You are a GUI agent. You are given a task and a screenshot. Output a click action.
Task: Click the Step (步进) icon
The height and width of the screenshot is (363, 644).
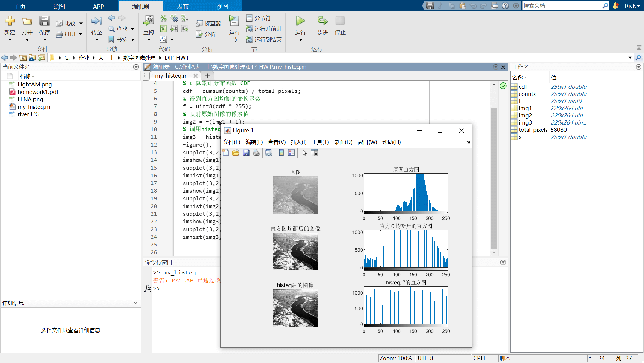pos(322,21)
